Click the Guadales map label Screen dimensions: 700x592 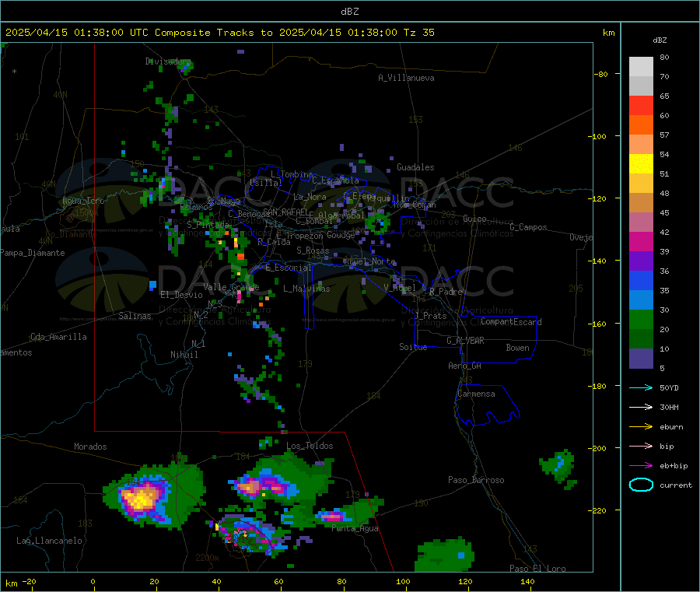(x=415, y=167)
